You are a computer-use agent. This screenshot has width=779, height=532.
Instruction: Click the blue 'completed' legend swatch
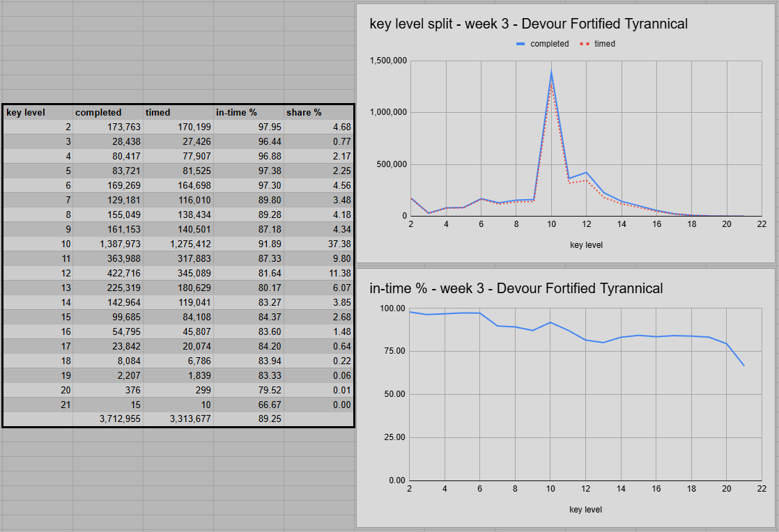521,44
